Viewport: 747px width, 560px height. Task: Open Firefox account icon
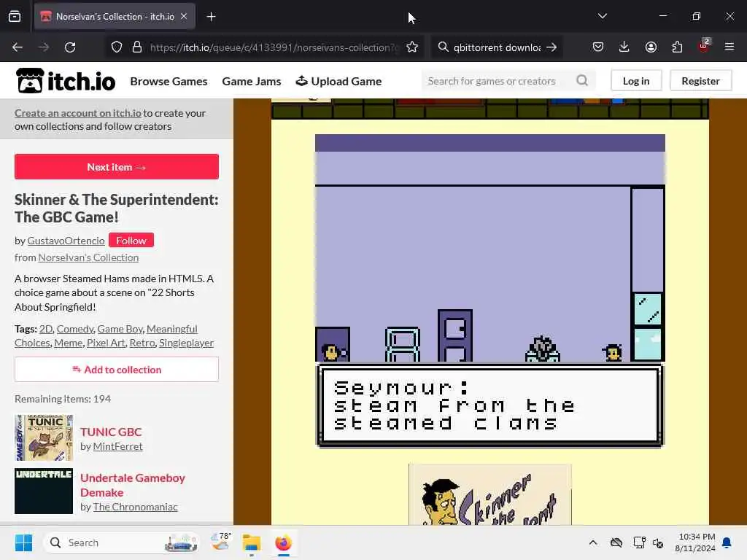pos(651,47)
